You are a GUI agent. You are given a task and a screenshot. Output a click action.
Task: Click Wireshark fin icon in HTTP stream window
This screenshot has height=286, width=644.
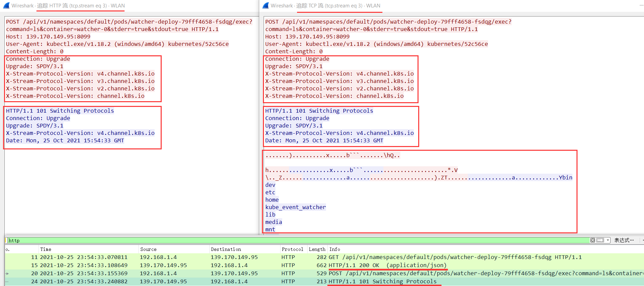(6, 5)
